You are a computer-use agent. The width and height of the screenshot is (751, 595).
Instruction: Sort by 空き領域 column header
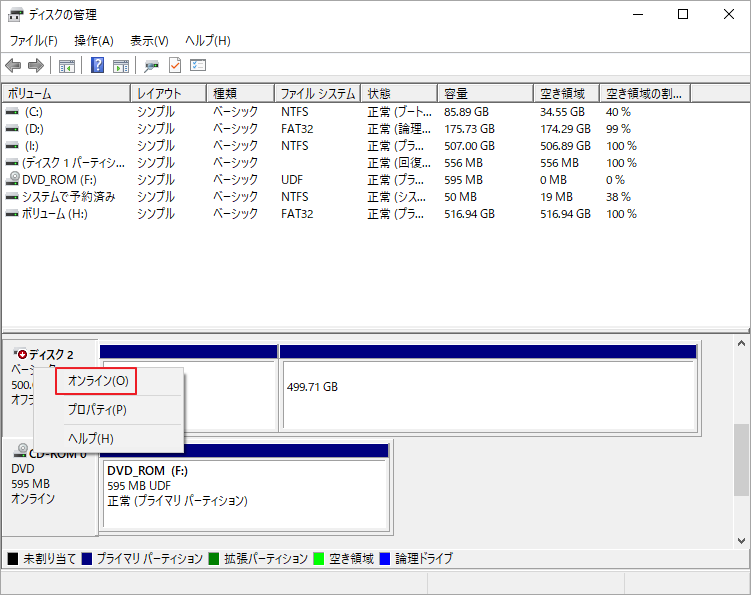coord(567,93)
